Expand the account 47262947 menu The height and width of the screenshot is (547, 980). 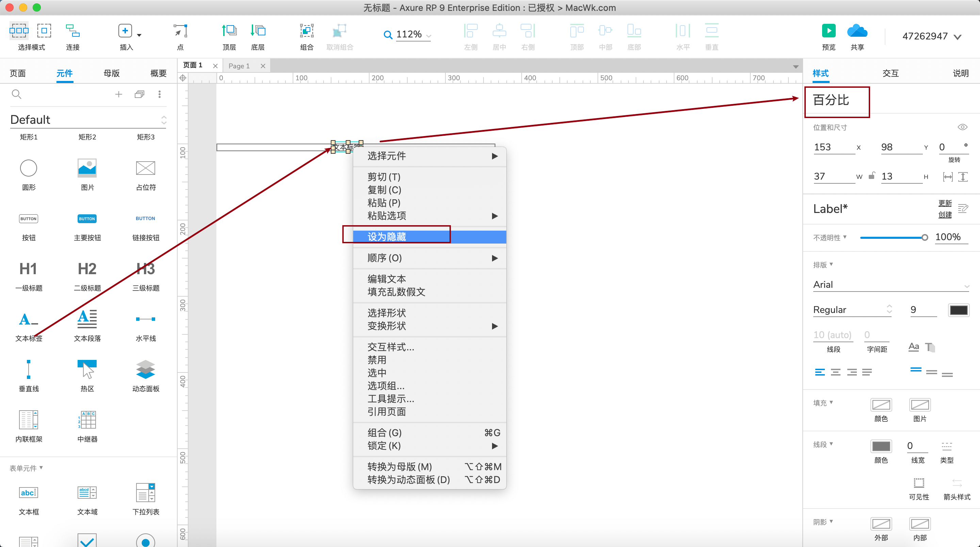[x=958, y=36]
